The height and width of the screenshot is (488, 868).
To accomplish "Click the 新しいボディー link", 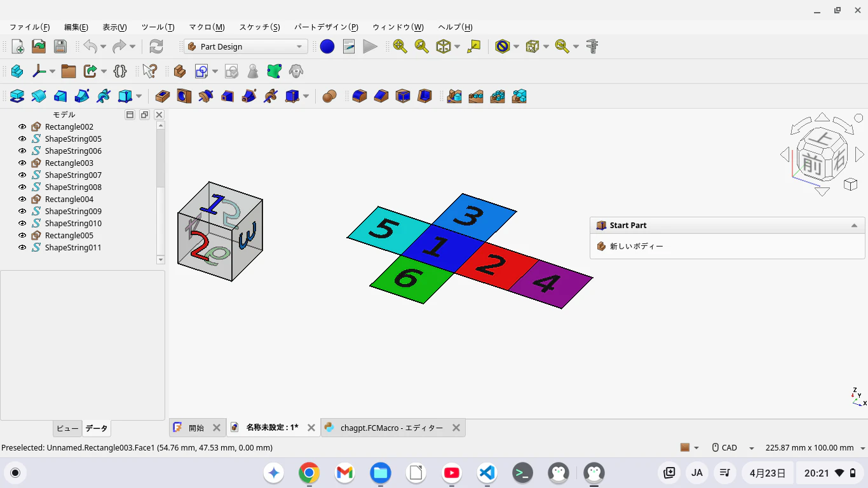I will (x=636, y=247).
